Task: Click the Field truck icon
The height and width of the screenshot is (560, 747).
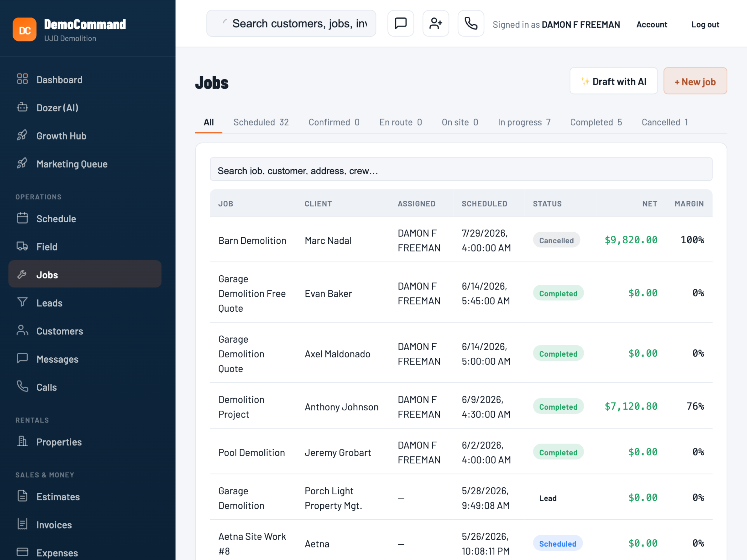Action: (x=22, y=246)
